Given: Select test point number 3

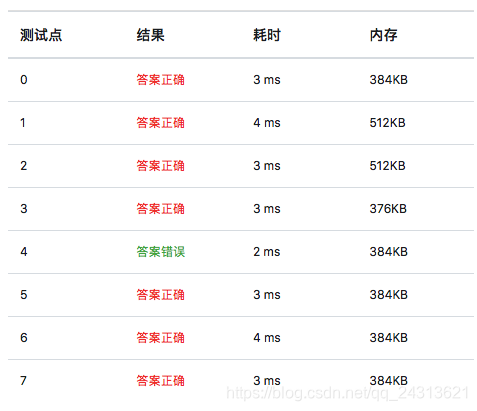Looking at the screenshot, I should [24, 209].
